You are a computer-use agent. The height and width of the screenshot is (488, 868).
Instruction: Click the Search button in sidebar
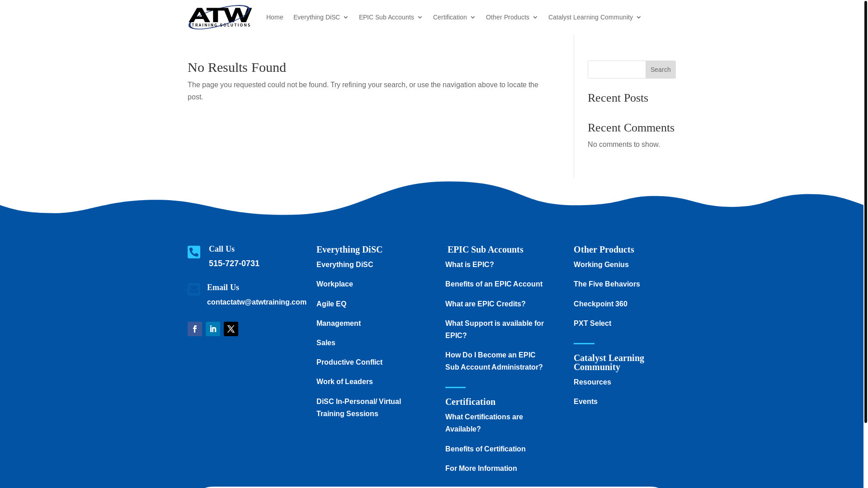[x=660, y=70]
